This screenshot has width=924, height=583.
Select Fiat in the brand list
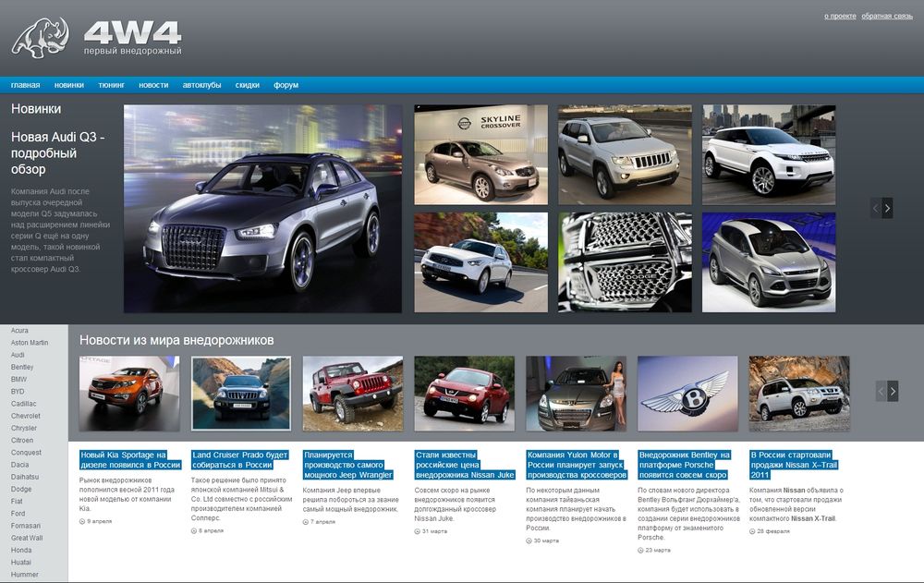click(17, 501)
